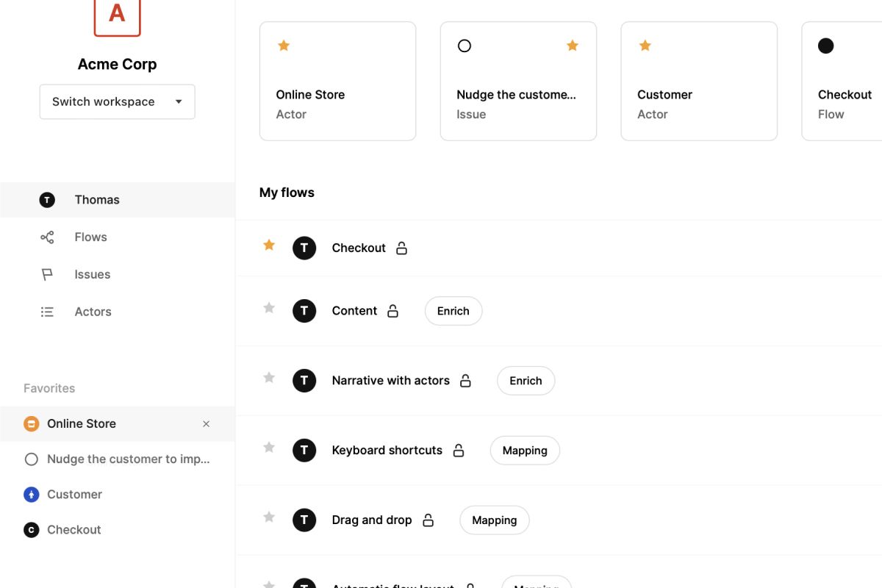Image resolution: width=882 pixels, height=588 pixels.
Task: Star the Drag and drop flow
Action: (269, 517)
